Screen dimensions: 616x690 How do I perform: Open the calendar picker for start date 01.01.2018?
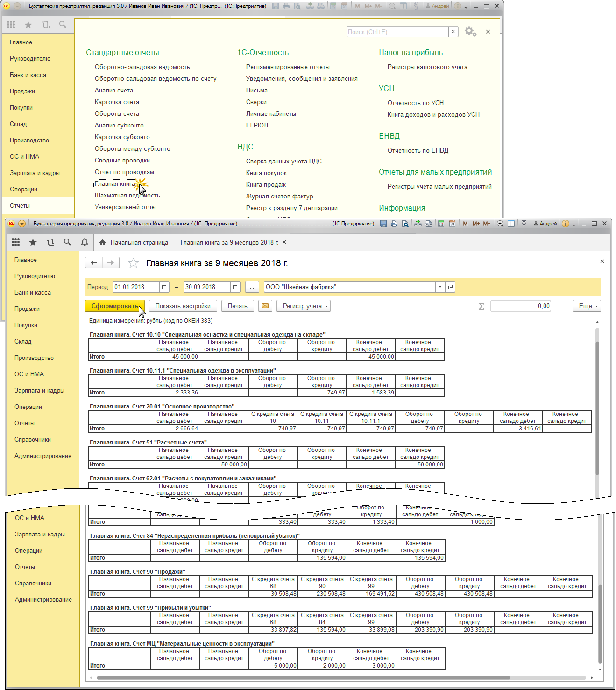pos(164,287)
